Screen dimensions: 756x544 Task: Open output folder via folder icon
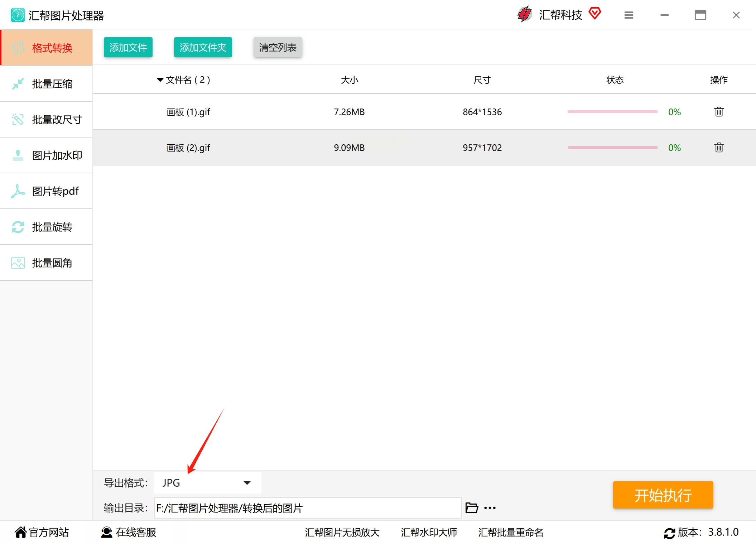[471, 508]
